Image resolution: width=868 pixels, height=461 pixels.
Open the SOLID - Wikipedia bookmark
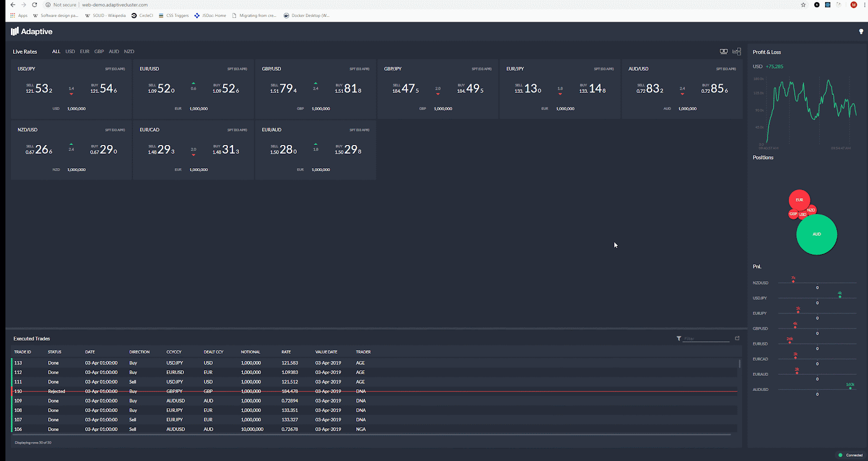click(x=105, y=16)
